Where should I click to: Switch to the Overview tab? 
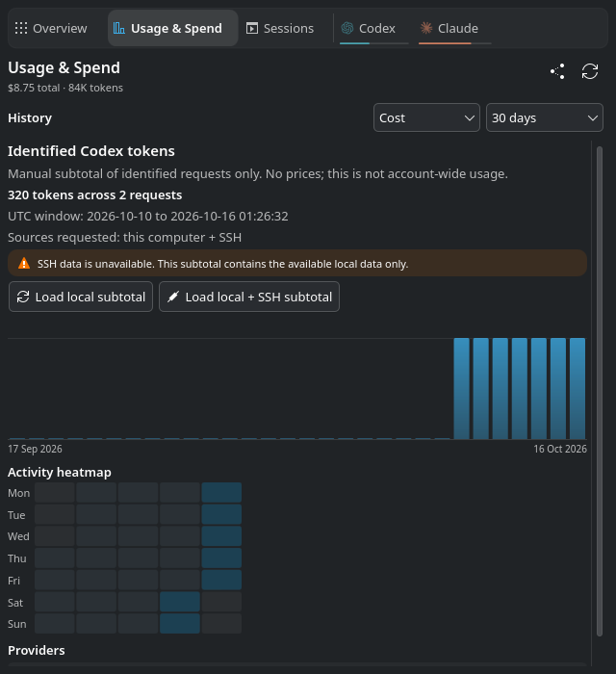click(51, 28)
